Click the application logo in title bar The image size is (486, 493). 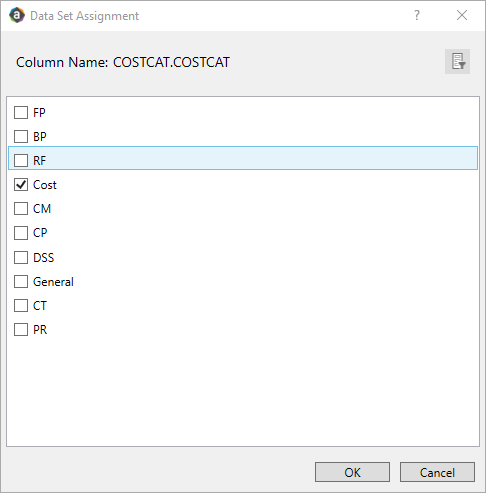coord(17,15)
